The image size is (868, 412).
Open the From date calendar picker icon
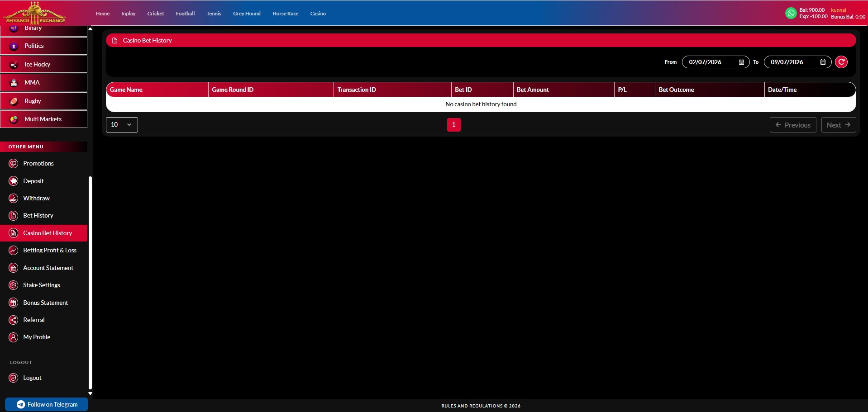[x=741, y=62]
